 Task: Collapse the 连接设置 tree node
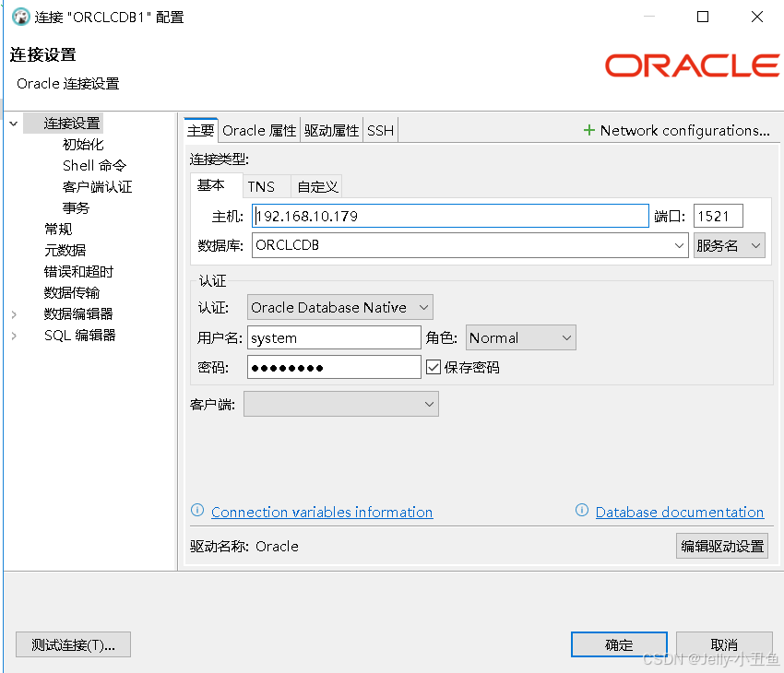14,124
